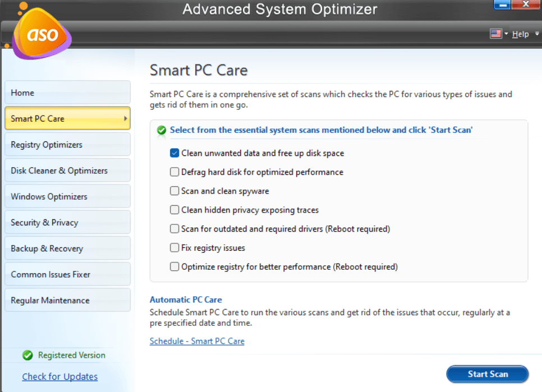Click the green checkmark beside scan instructions
Viewport: 542px width, 392px height.
162,130
